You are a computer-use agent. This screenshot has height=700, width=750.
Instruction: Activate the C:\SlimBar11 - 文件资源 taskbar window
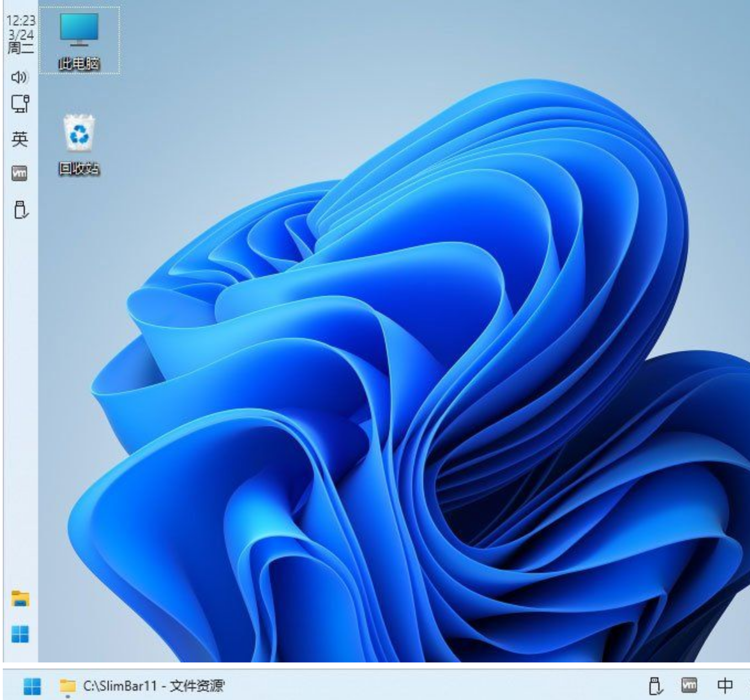142,686
